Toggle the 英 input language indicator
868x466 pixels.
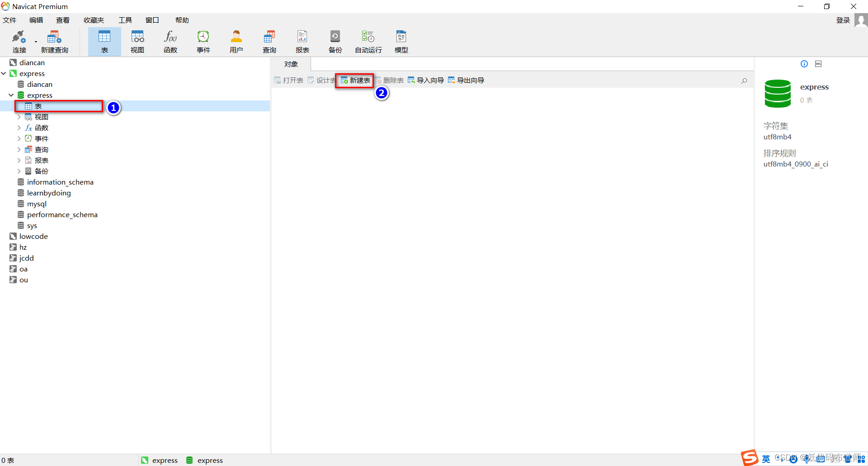click(766, 459)
